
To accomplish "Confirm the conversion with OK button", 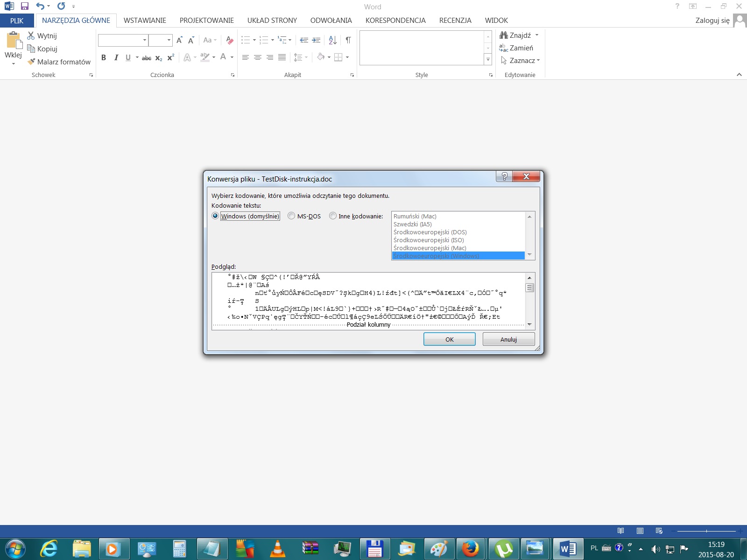I will tap(450, 339).
